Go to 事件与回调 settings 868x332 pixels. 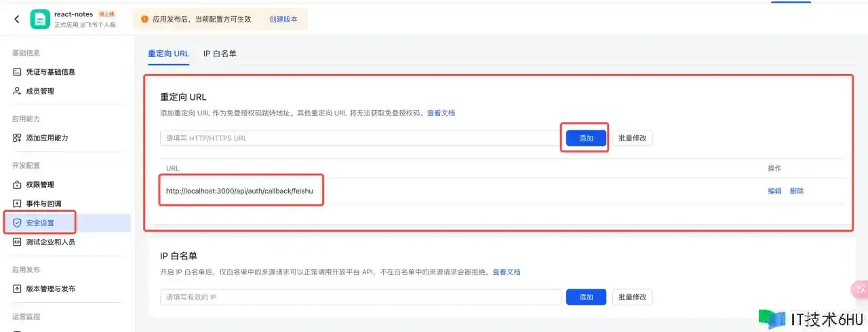[43, 204]
